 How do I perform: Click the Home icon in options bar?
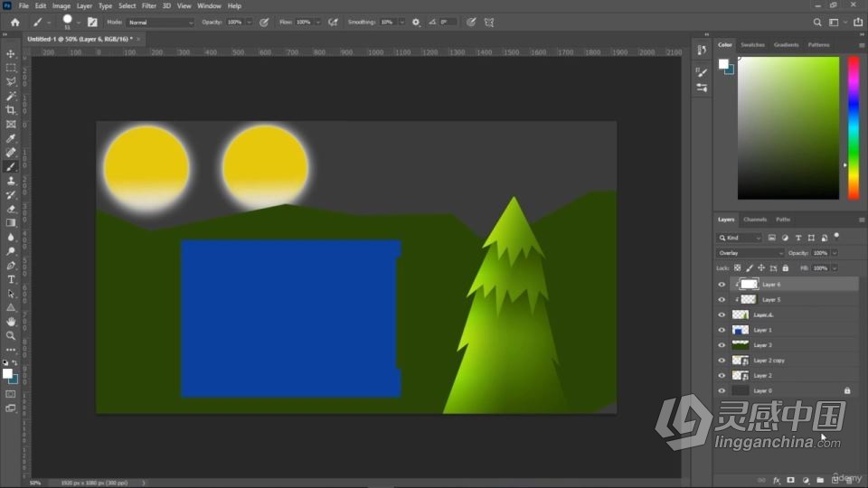pos(15,22)
